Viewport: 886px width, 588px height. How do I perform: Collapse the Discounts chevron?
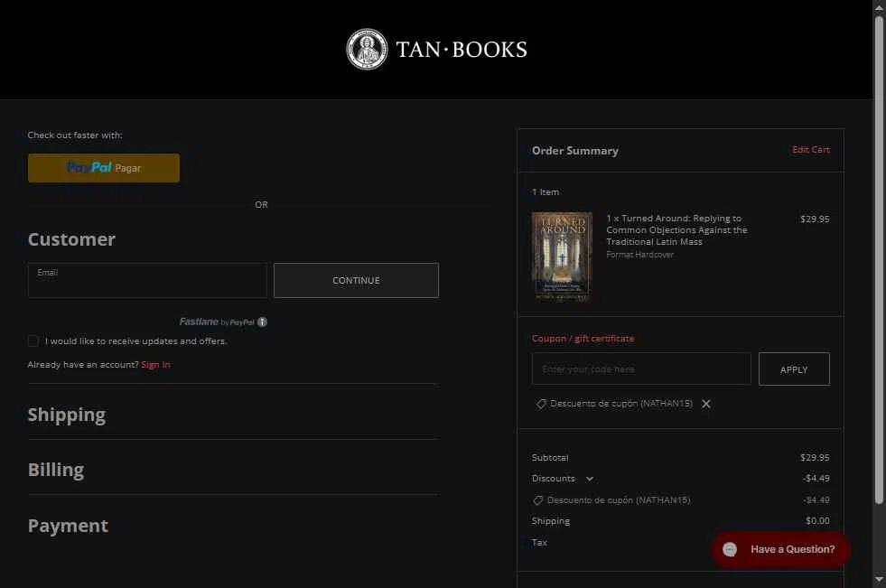(x=590, y=479)
